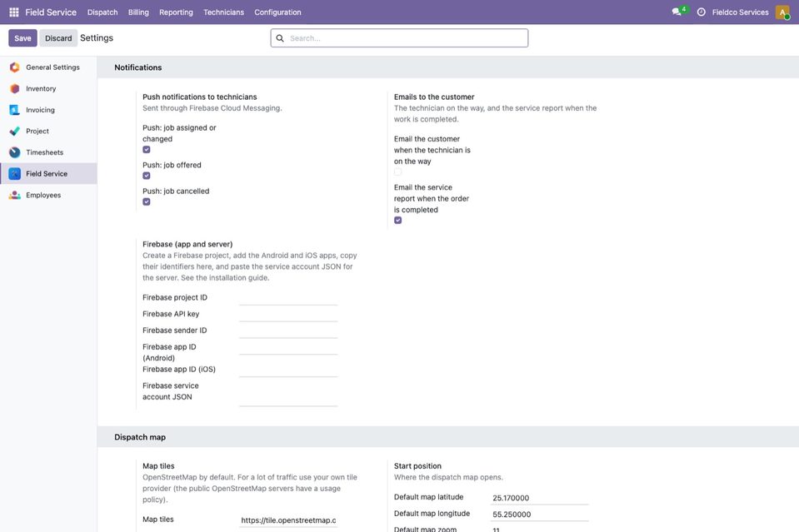Focus the settings search box
This screenshot has height=532, width=799.
[x=400, y=38]
